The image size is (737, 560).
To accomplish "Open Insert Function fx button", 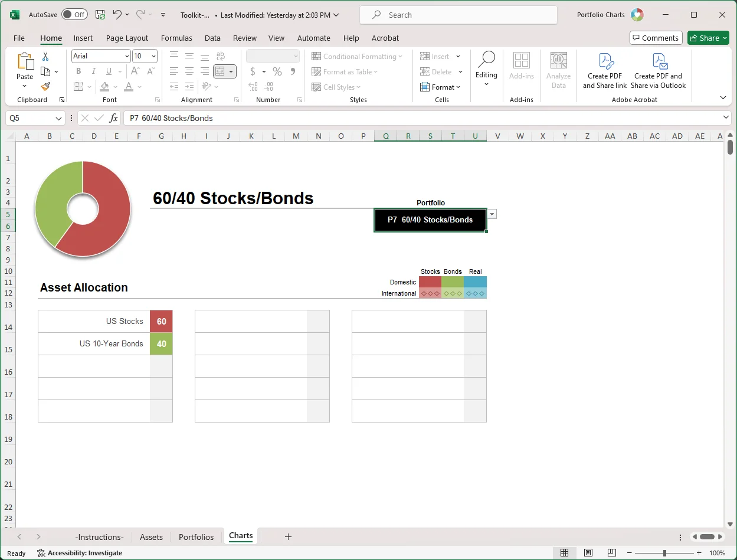I will tap(114, 118).
